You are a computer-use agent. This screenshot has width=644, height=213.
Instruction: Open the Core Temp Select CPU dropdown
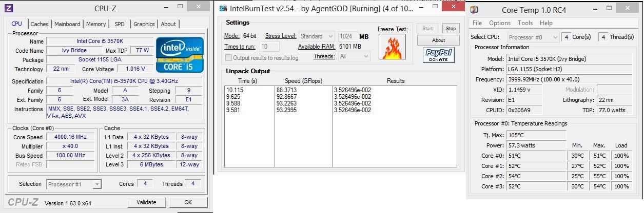point(534,37)
